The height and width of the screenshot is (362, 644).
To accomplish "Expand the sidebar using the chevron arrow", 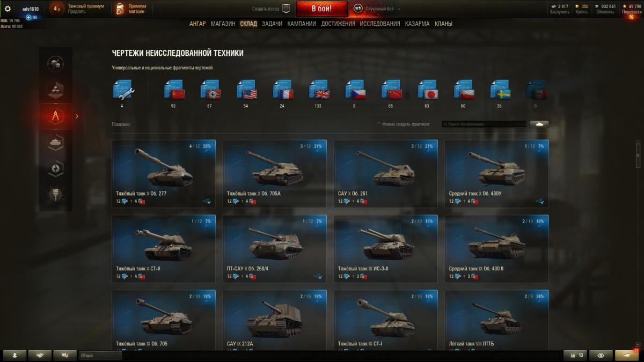I will click(x=77, y=116).
